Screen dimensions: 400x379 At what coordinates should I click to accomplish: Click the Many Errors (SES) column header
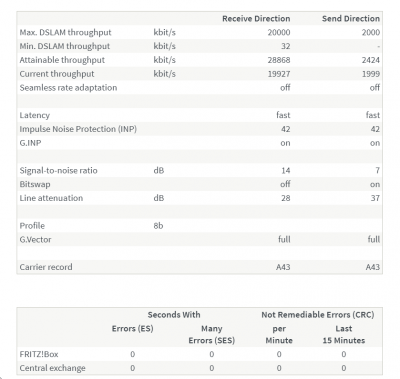212,334
